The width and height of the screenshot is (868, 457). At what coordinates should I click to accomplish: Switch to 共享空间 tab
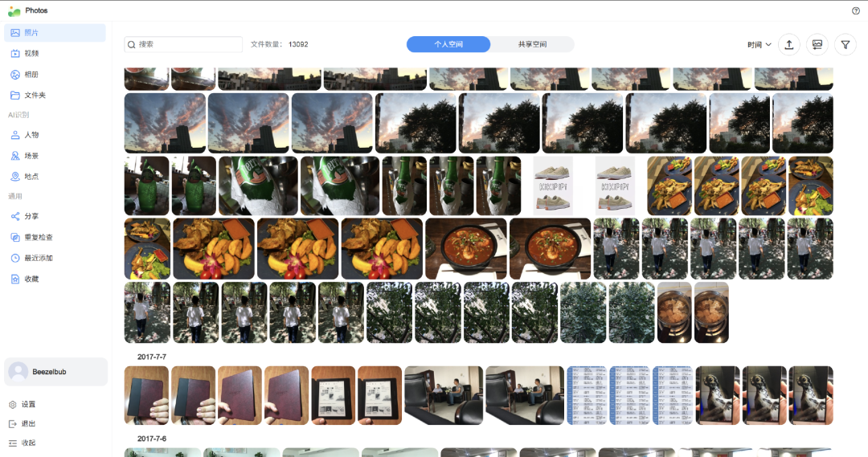[532, 44]
